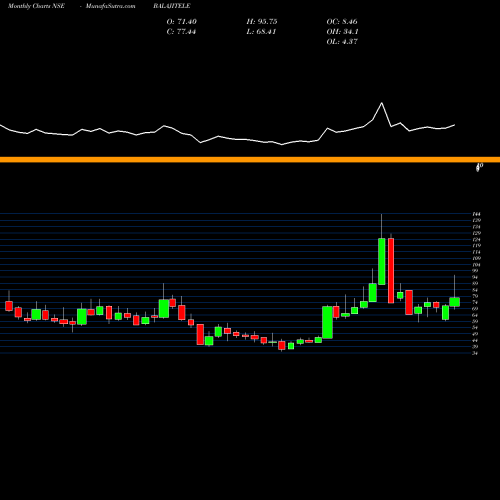Select the open value "O: 71.40"

(182, 22)
